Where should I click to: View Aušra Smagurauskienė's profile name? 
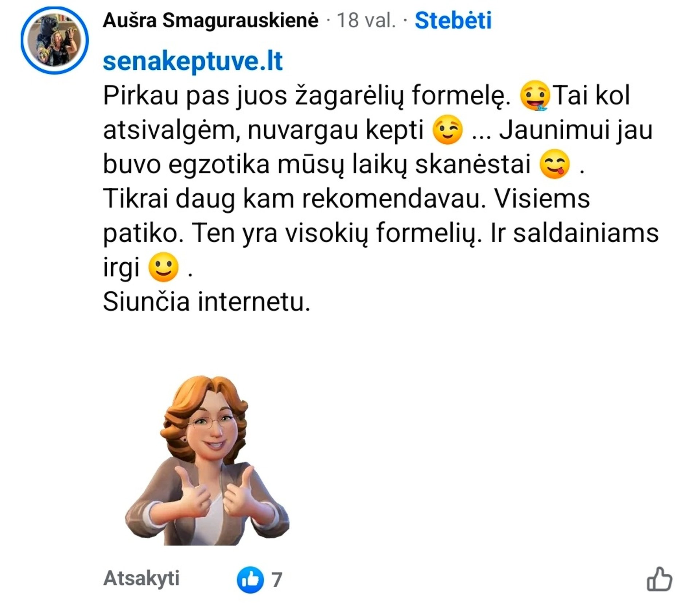(x=211, y=20)
